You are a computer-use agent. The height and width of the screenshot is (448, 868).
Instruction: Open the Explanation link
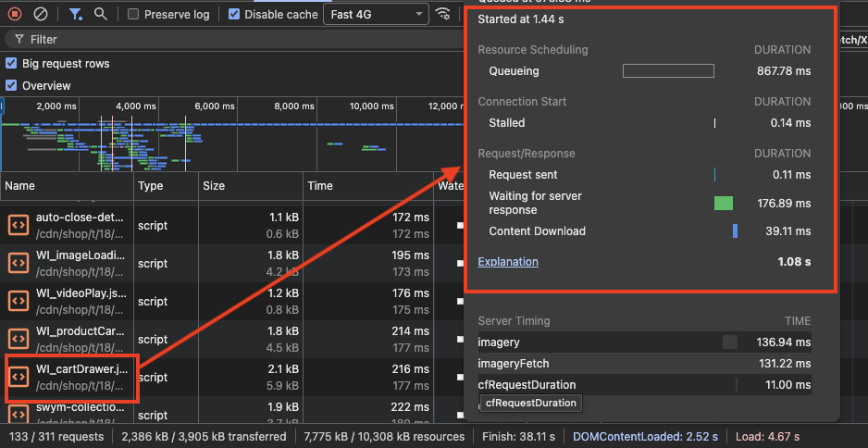(508, 261)
